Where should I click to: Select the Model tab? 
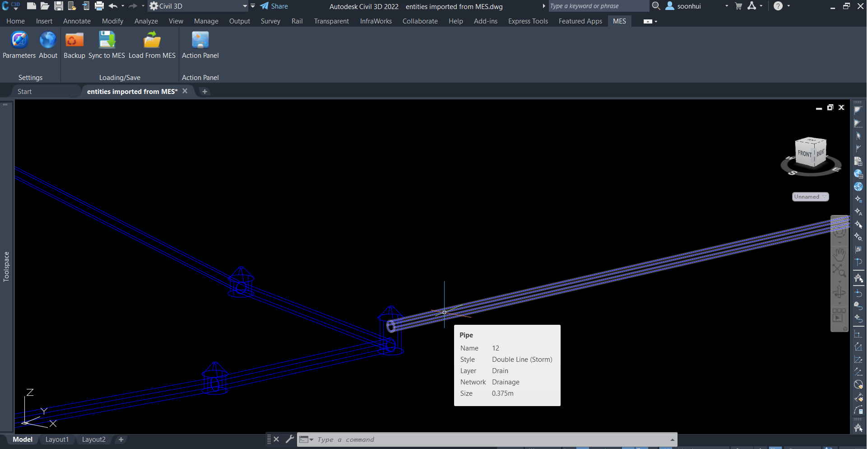tap(23, 440)
